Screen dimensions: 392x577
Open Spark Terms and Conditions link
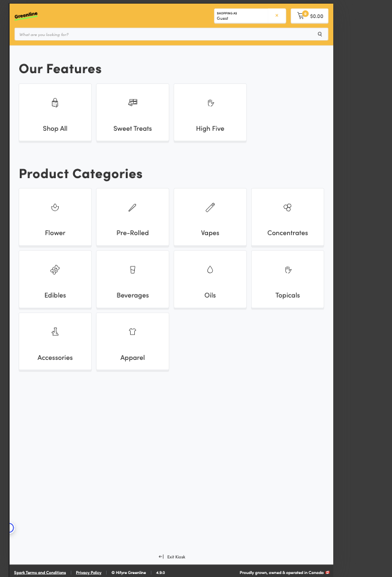(40, 573)
